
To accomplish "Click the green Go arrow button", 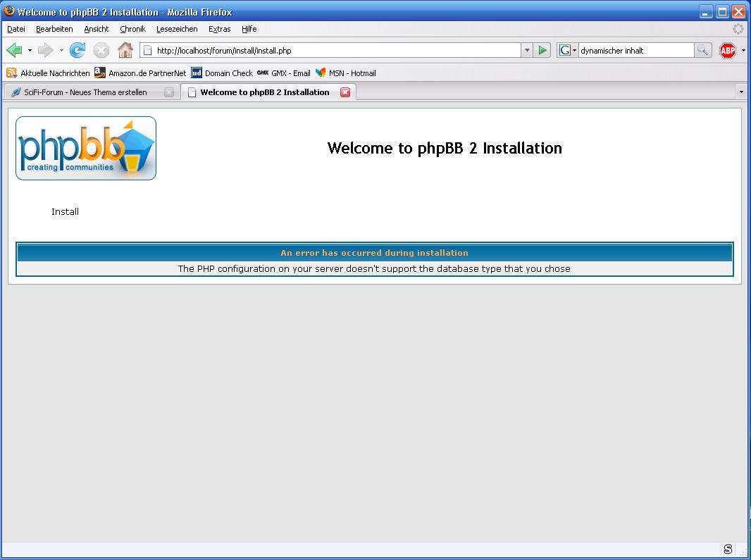I will point(542,50).
